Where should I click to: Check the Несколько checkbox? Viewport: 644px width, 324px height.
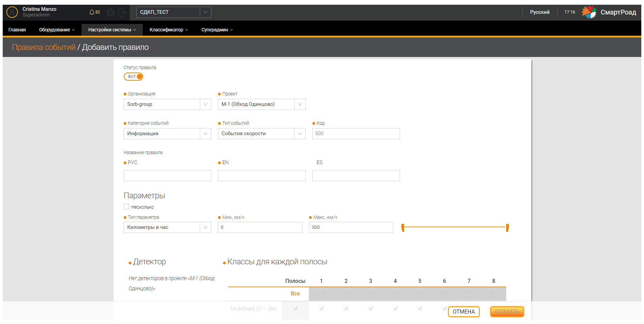point(126,207)
